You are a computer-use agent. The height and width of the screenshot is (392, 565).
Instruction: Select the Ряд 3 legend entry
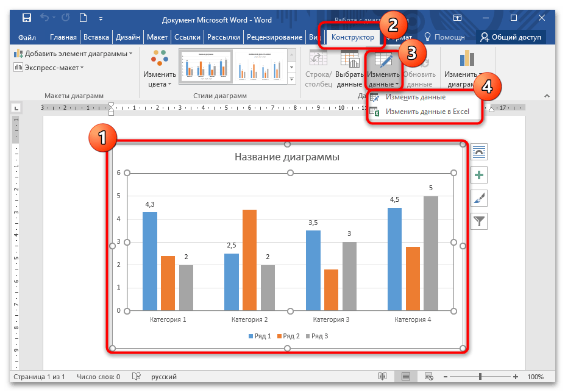(317, 336)
